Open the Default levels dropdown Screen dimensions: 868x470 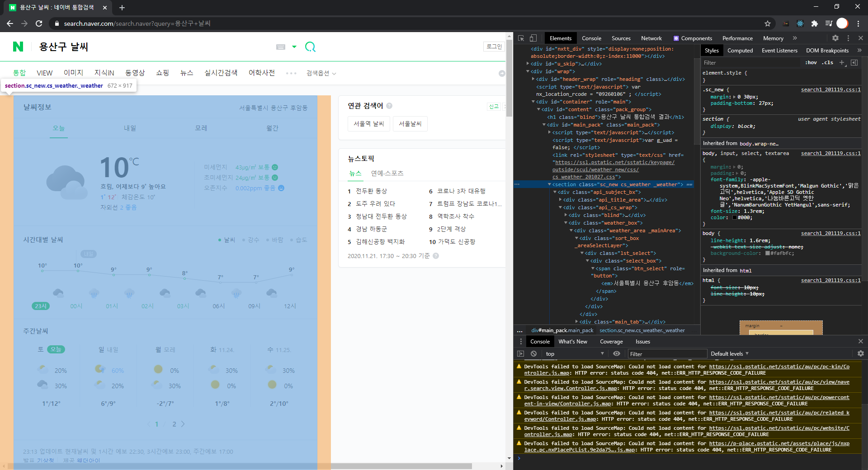click(x=730, y=354)
